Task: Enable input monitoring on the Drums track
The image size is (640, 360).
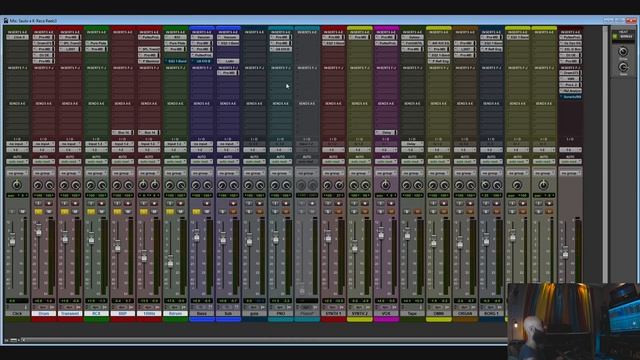Action: pos(38,203)
